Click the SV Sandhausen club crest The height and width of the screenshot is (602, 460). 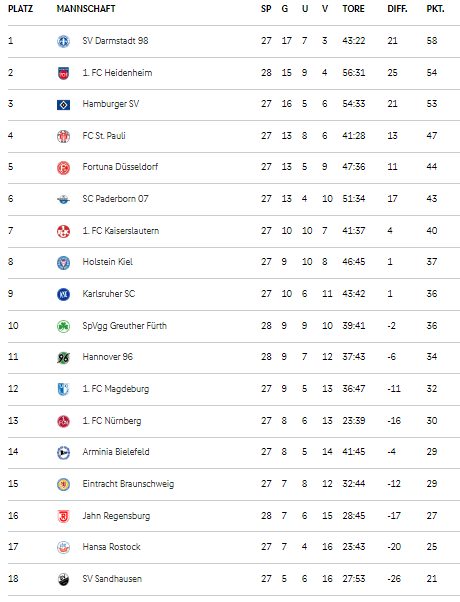(x=63, y=579)
